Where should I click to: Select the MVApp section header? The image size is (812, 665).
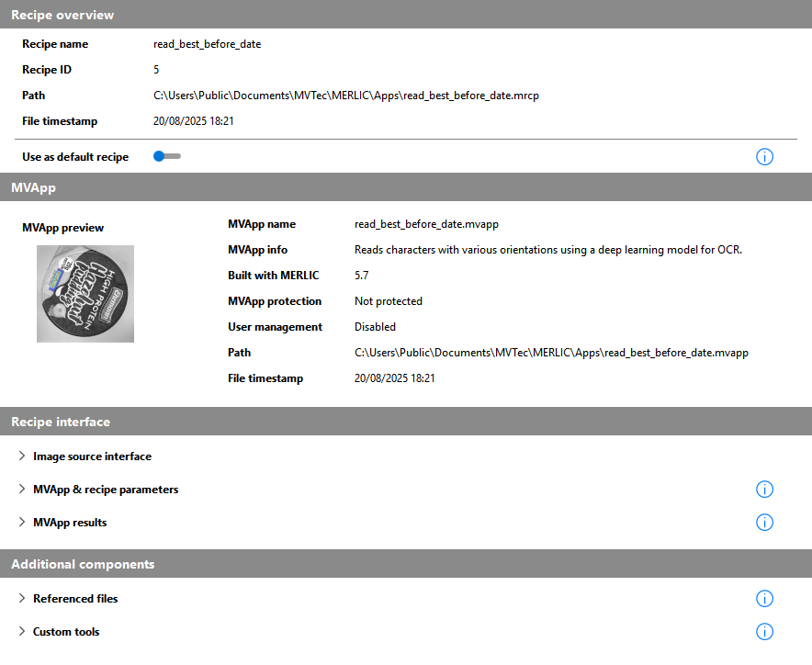pos(33,187)
